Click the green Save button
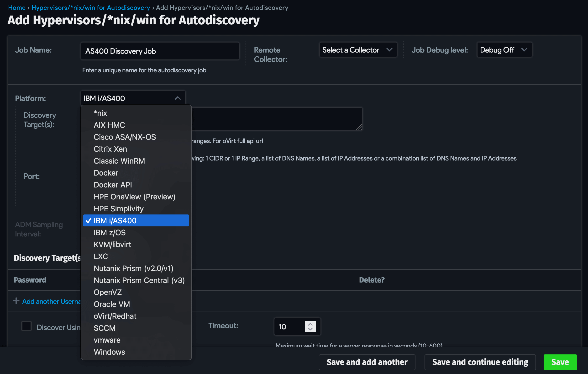 [560, 362]
